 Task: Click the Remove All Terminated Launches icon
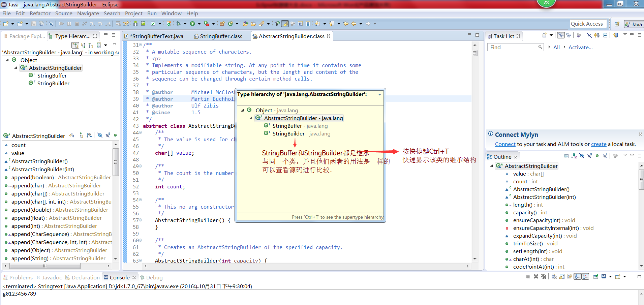pyautogui.click(x=544, y=277)
